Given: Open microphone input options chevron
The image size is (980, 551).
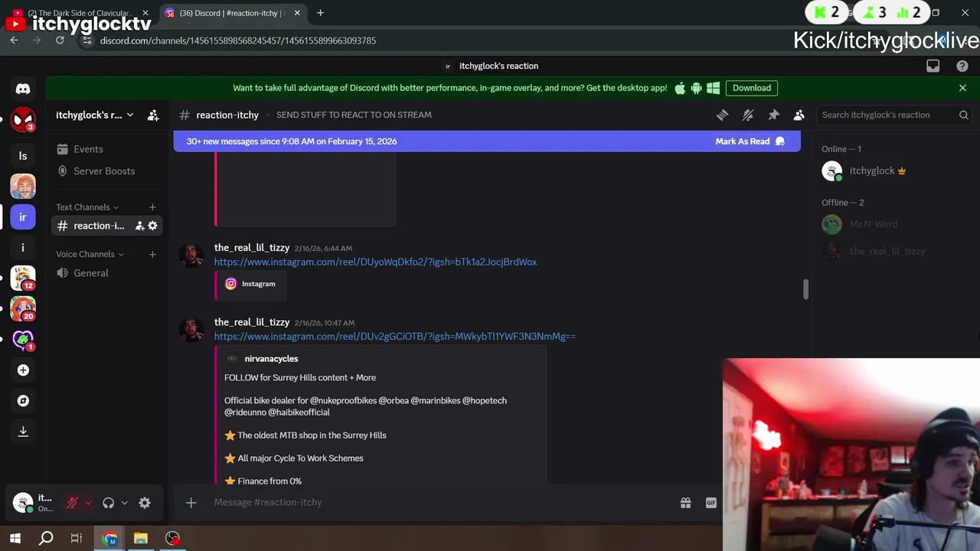Looking at the screenshot, I should (88, 503).
